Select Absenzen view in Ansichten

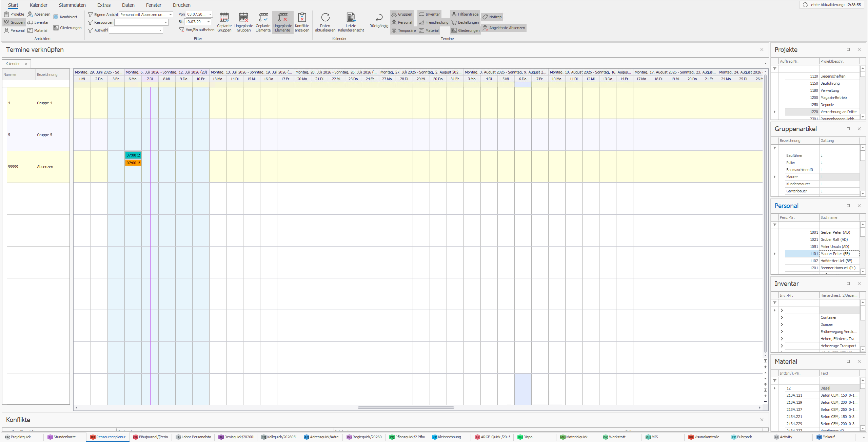39,14
